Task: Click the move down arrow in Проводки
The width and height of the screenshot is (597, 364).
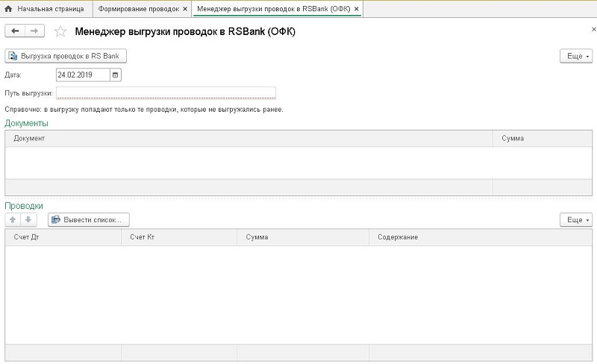Action: click(28, 220)
